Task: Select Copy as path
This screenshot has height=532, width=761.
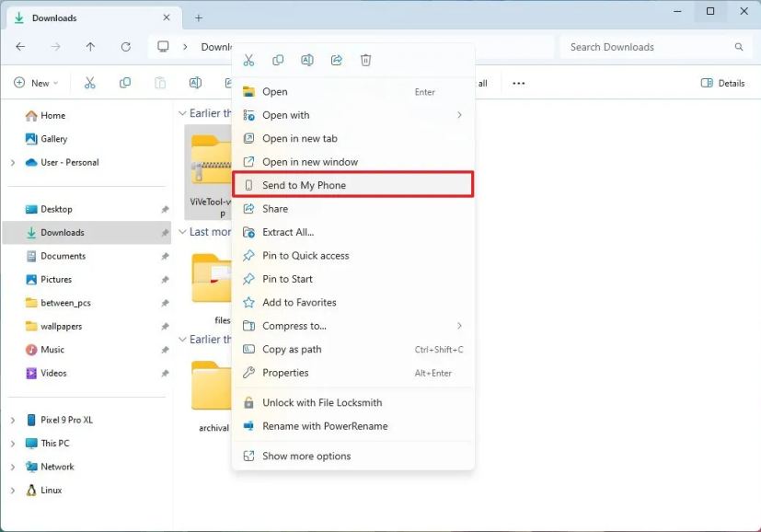Action: [352, 349]
